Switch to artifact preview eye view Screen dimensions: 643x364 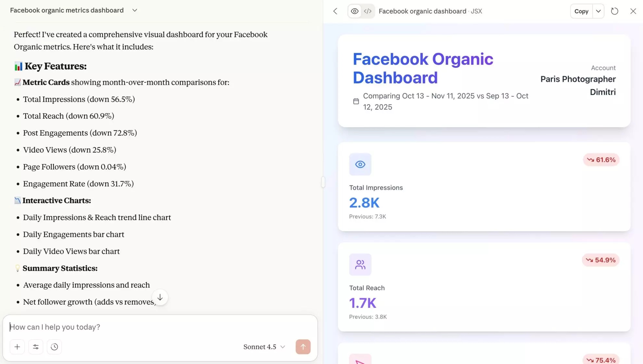tap(355, 11)
